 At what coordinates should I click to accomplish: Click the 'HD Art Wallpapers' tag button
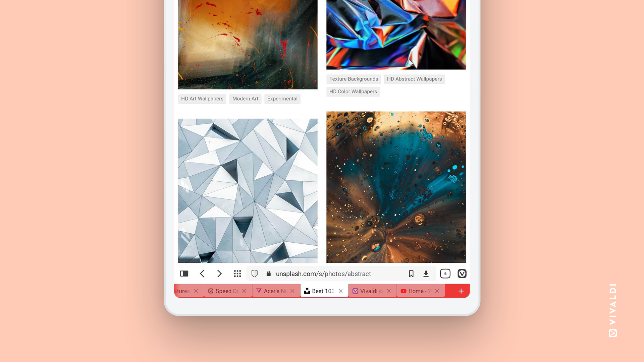coord(202,99)
